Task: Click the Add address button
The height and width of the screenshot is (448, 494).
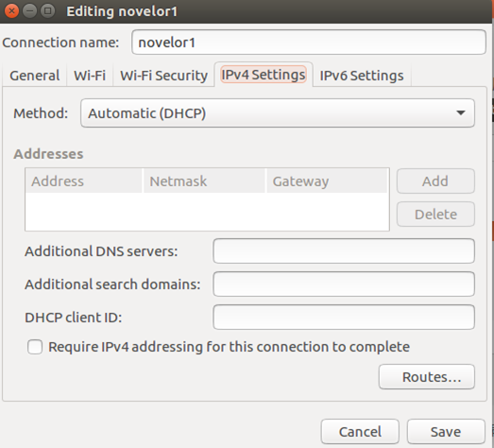Action: coord(435,181)
